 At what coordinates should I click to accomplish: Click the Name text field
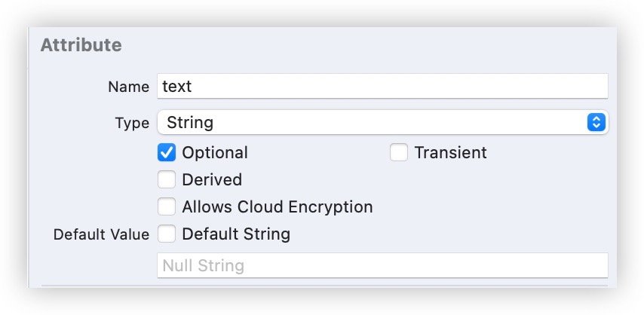[382, 86]
